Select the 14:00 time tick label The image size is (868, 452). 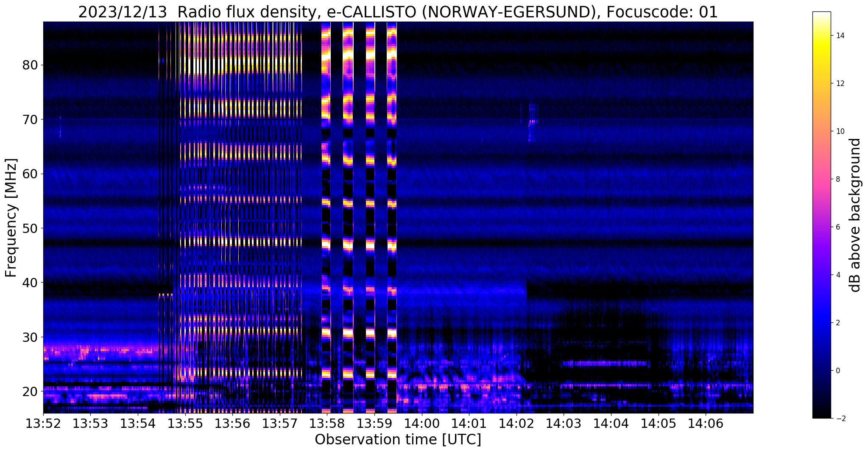pyautogui.click(x=422, y=424)
